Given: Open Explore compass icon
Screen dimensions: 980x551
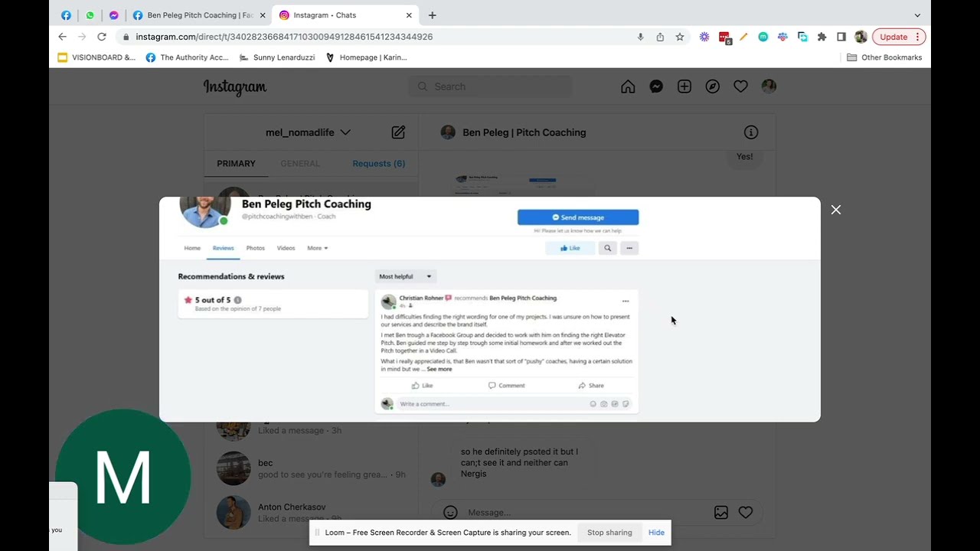Looking at the screenshot, I should click(x=712, y=86).
